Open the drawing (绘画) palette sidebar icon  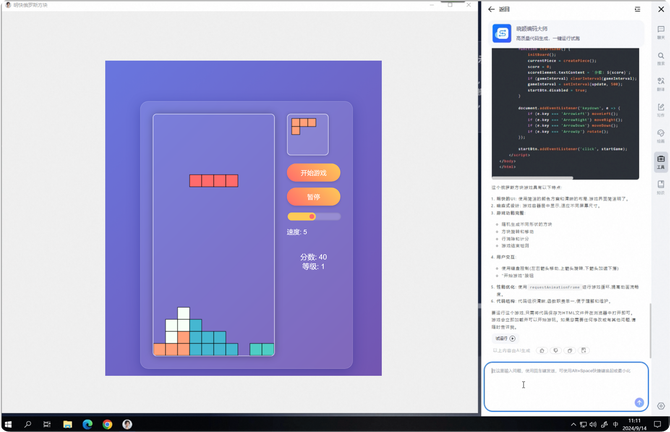(661, 136)
